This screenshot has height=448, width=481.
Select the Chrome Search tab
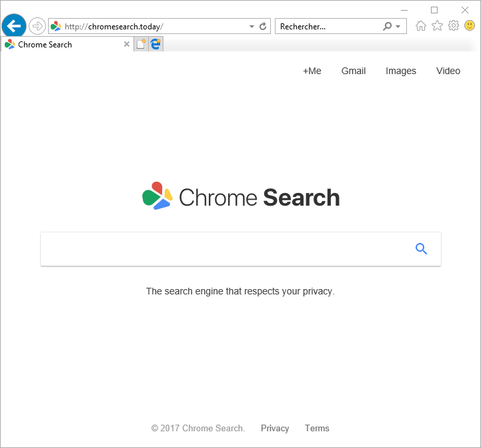coord(60,45)
